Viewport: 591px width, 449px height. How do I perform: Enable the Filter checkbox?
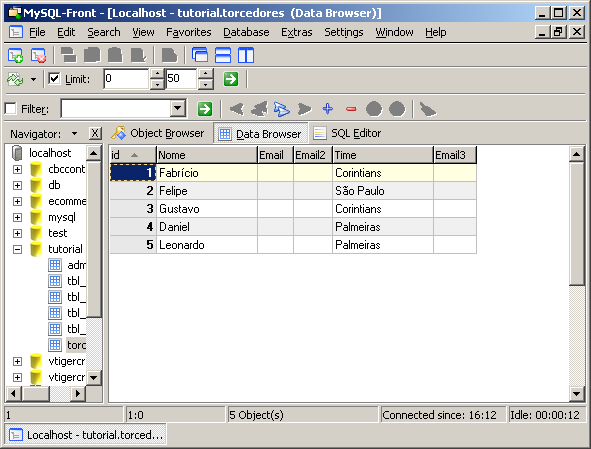pos(11,109)
